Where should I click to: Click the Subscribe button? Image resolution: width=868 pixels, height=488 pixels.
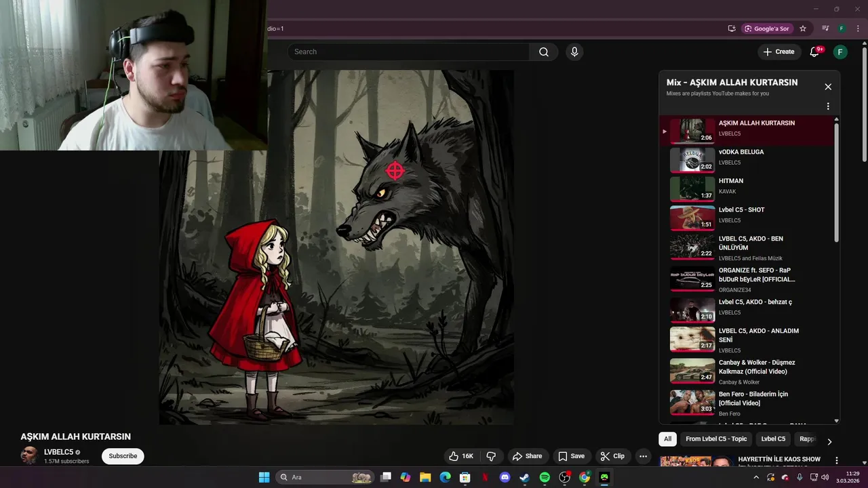point(123,456)
